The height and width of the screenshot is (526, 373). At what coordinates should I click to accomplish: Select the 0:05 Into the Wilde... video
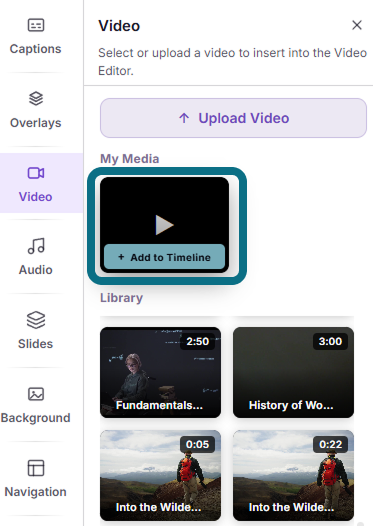click(160, 475)
